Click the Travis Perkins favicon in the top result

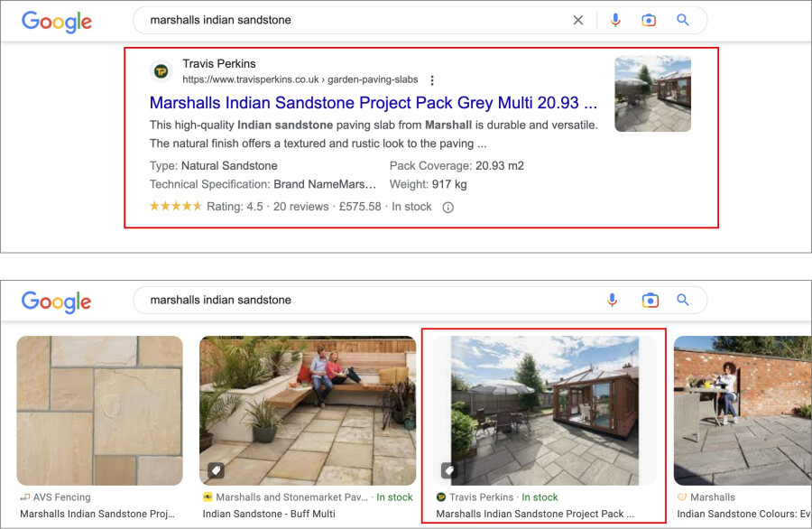tap(161, 71)
